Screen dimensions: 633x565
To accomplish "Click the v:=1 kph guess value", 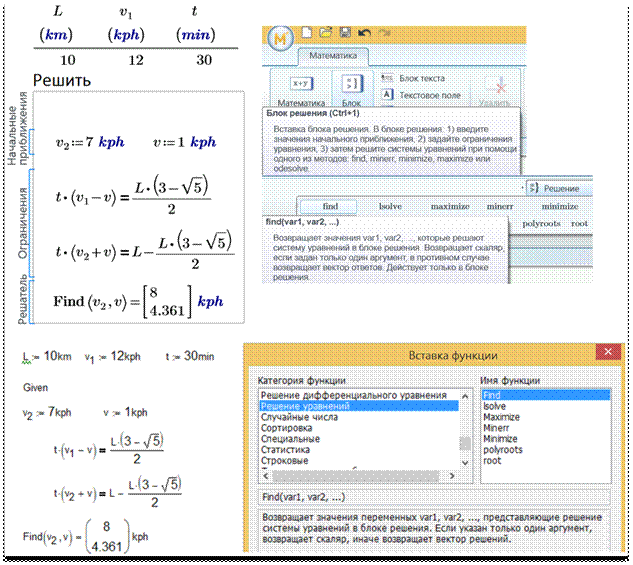I will tap(184, 142).
